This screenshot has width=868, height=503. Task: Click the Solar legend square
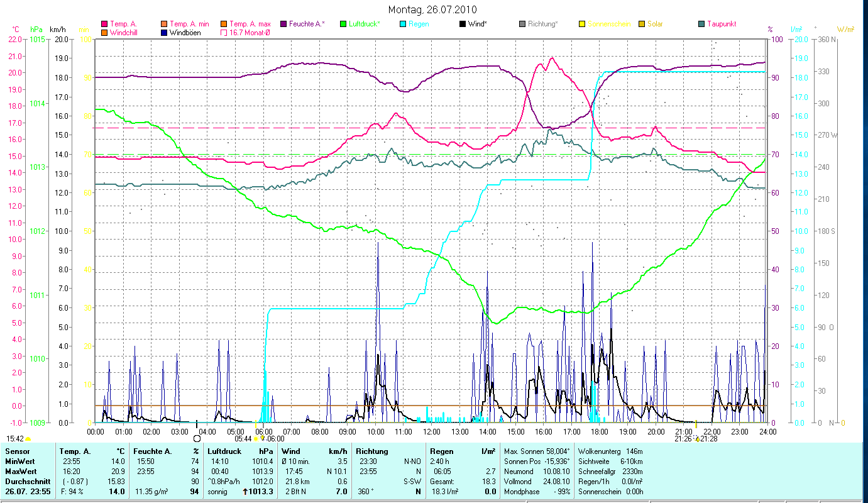(641, 24)
